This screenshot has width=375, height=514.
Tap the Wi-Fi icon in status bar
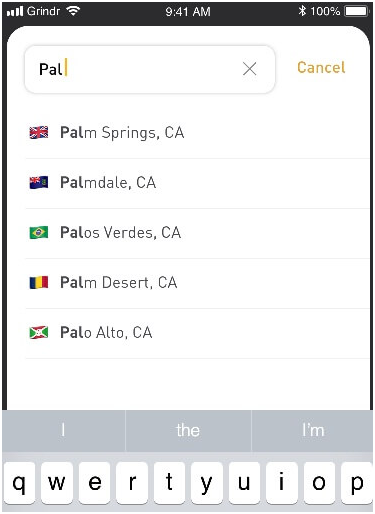click(x=73, y=11)
